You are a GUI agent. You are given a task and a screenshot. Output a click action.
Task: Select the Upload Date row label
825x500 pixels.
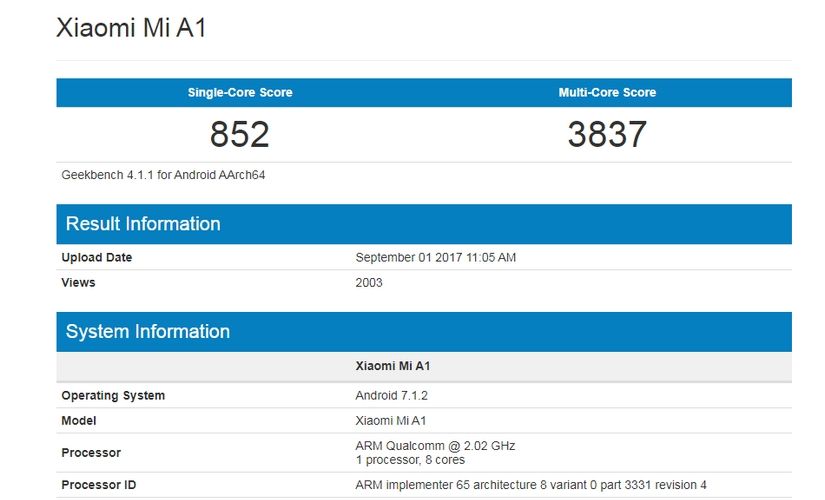97,257
